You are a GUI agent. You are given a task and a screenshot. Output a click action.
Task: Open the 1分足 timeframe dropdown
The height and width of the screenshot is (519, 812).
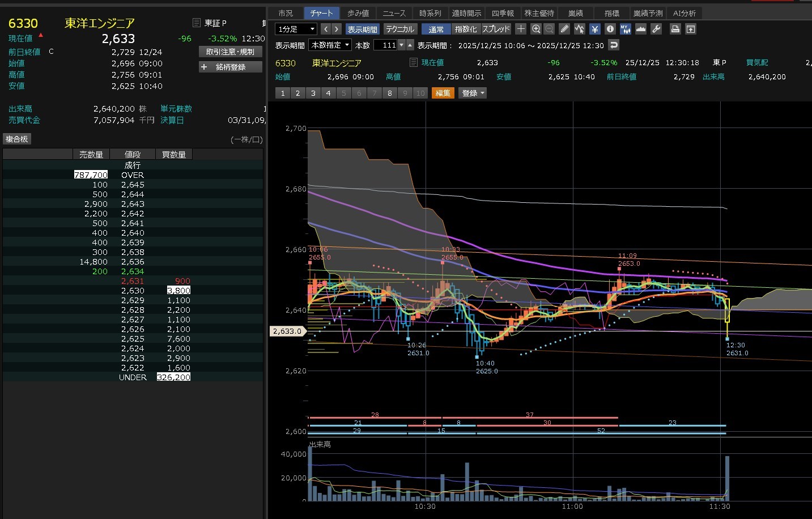(296, 29)
